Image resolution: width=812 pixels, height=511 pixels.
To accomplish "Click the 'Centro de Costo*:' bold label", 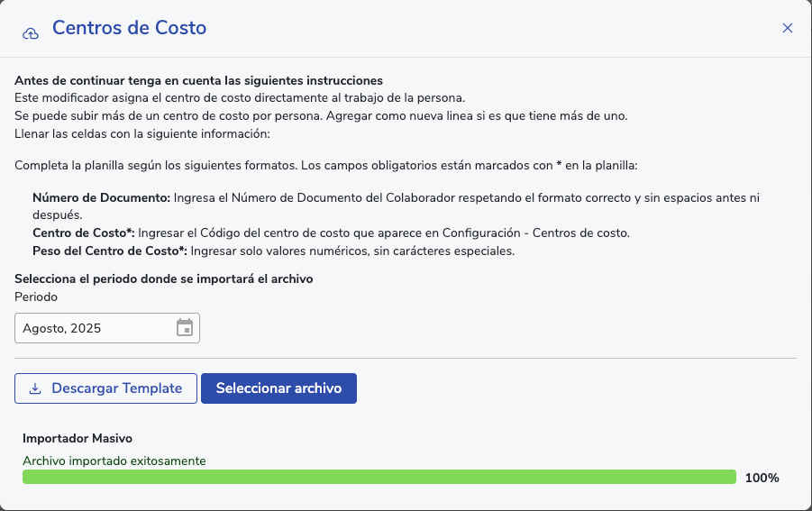I will [84, 233].
